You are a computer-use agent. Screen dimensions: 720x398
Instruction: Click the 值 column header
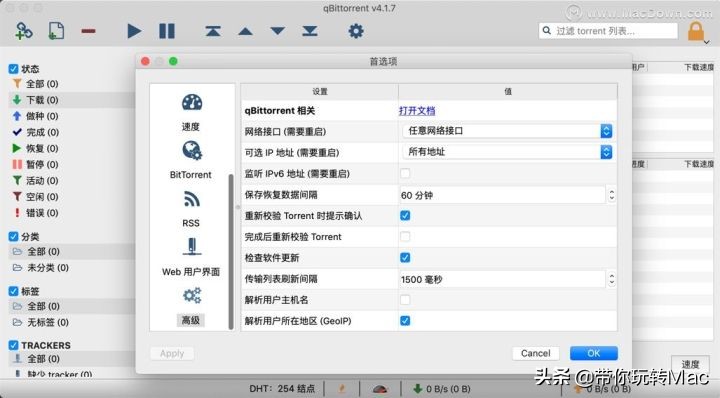tap(508, 91)
